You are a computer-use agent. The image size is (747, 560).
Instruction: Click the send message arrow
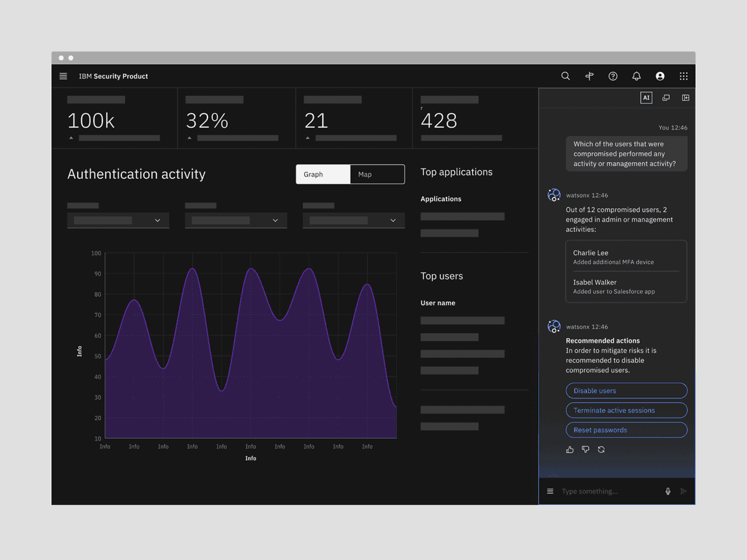tap(683, 491)
